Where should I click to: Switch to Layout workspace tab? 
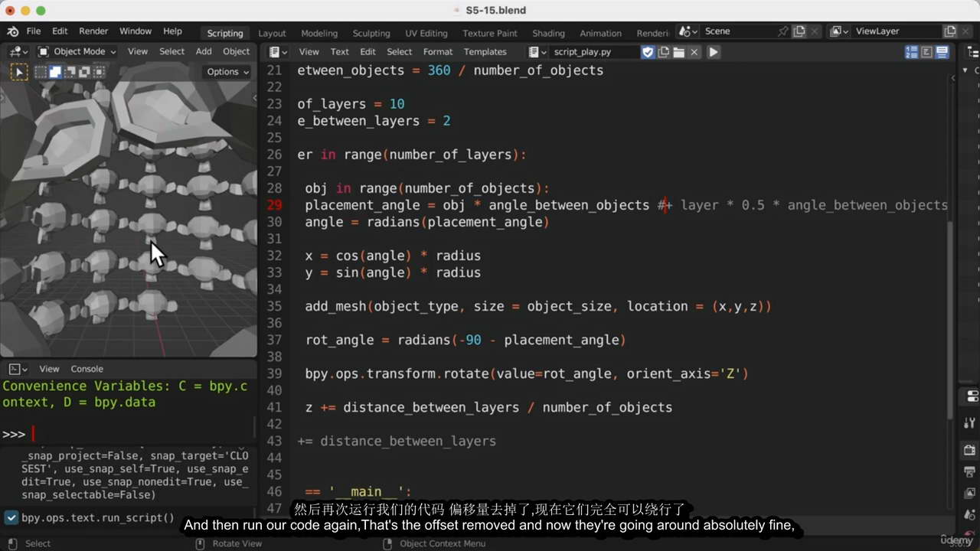tap(272, 33)
